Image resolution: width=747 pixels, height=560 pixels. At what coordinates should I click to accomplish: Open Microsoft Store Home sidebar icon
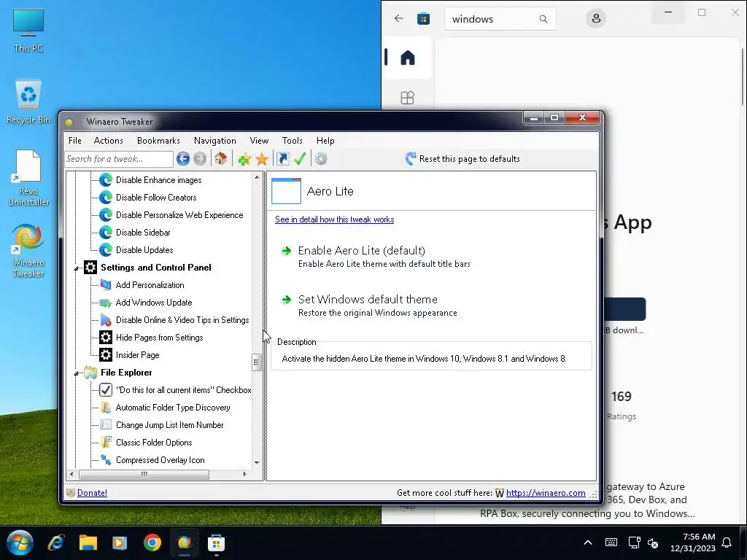tap(407, 58)
